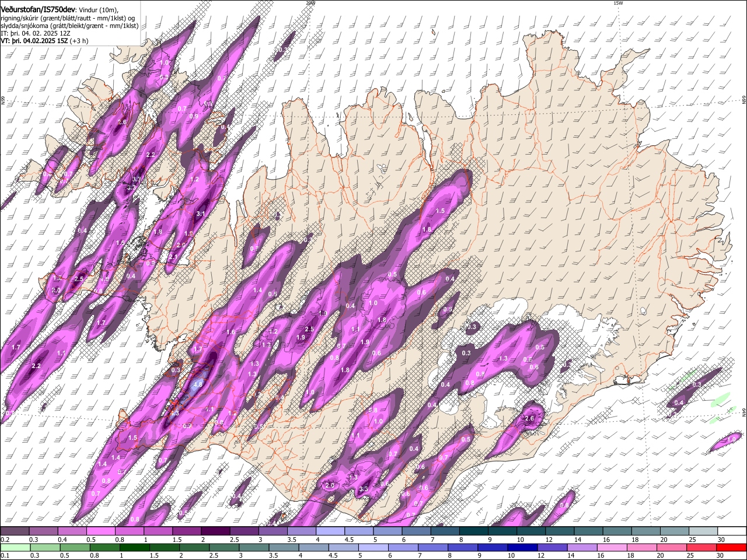Pick the bright pink 0.5–0.8 swatch in the upper legend

tap(100, 531)
